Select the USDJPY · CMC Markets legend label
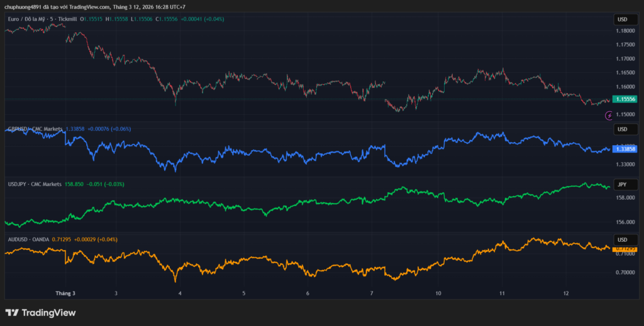Viewport: 644px width, 326px height. tap(35, 184)
